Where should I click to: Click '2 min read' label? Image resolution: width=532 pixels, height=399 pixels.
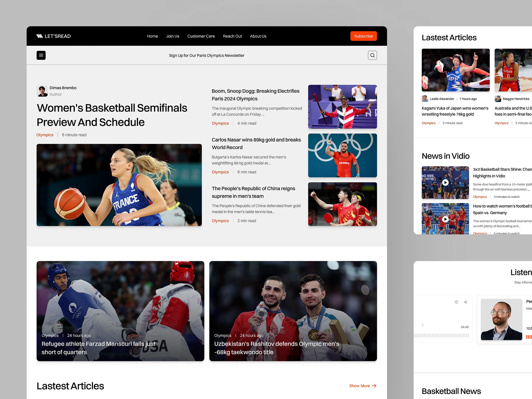pos(247,221)
